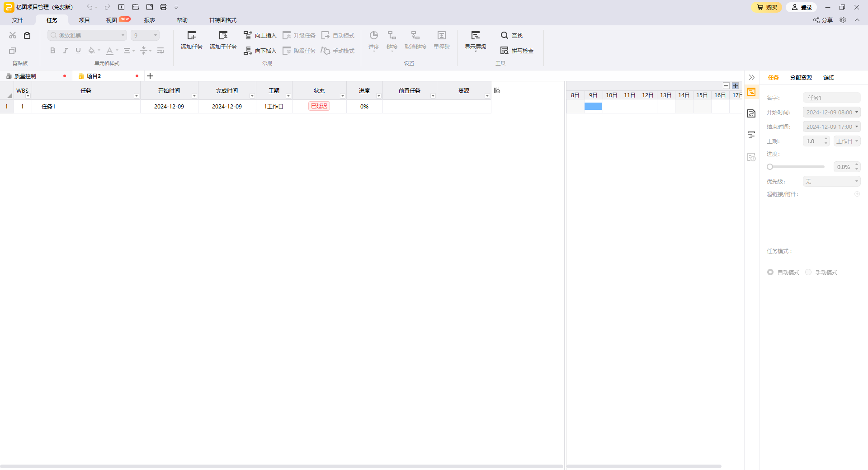Click the 分享 share button
868x470 pixels.
[x=823, y=20]
